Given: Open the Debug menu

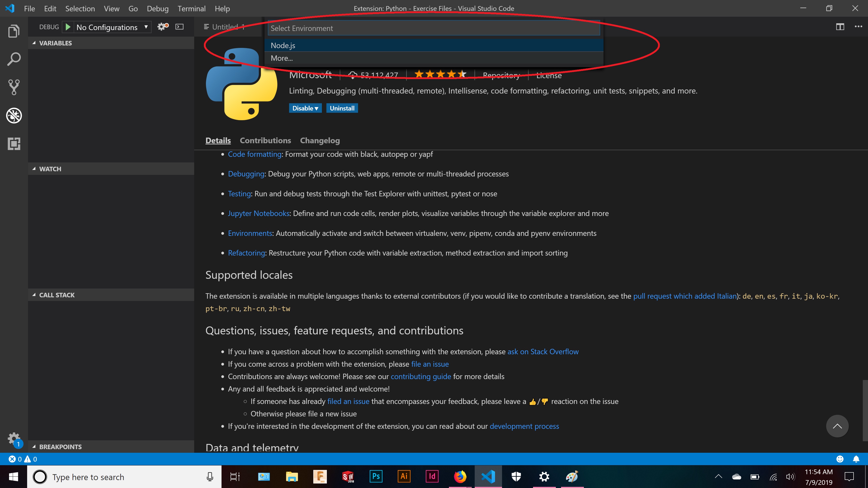Looking at the screenshot, I should (158, 8).
